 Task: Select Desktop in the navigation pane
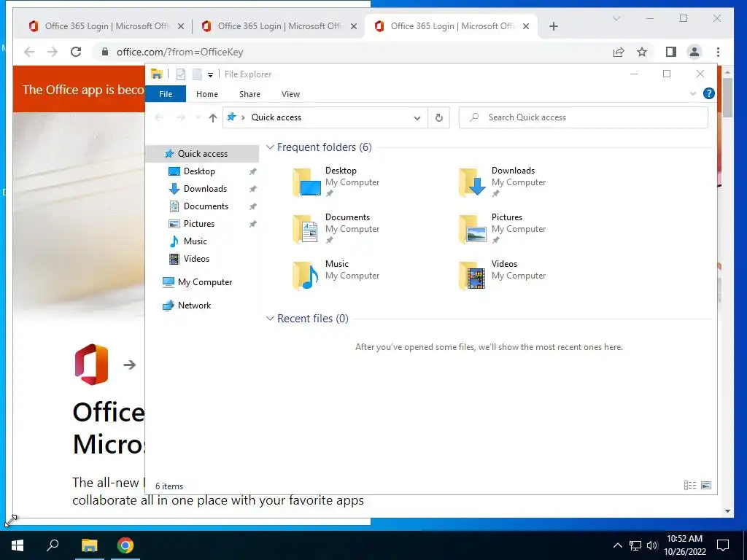click(x=199, y=171)
